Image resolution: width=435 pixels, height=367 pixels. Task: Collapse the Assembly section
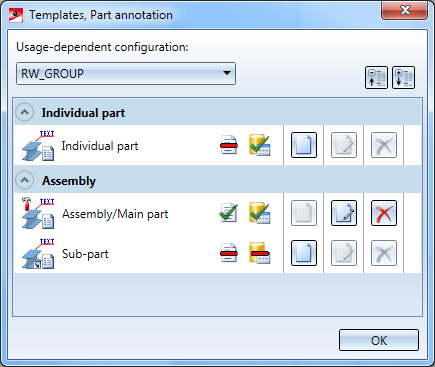coord(24,180)
